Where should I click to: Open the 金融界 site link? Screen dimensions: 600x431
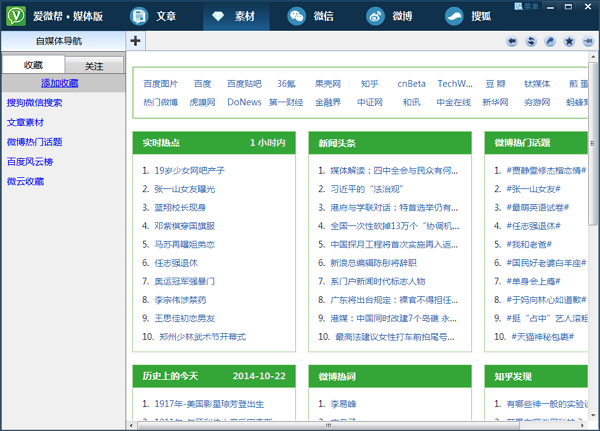coord(328,102)
